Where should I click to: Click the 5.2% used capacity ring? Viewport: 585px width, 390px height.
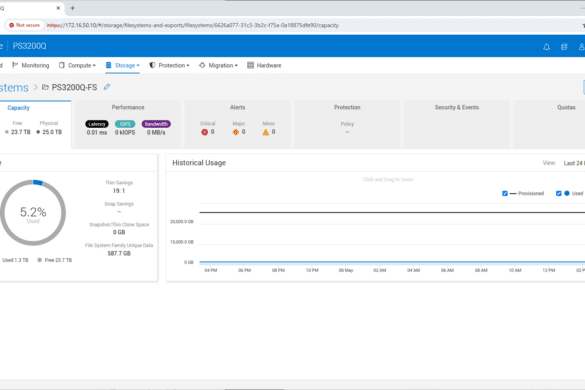click(33, 212)
